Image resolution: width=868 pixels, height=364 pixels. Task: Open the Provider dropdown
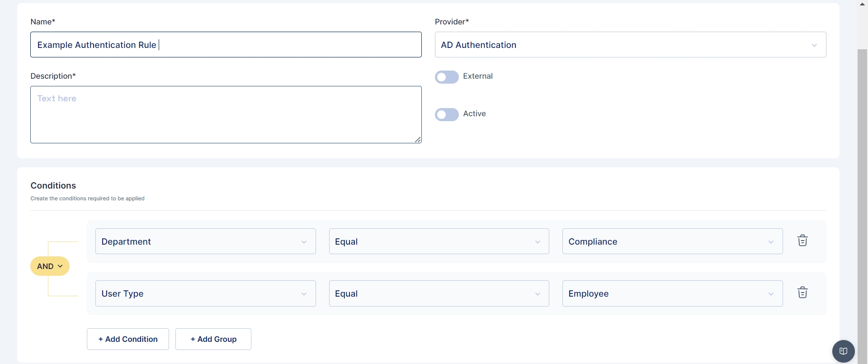[x=630, y=45]
